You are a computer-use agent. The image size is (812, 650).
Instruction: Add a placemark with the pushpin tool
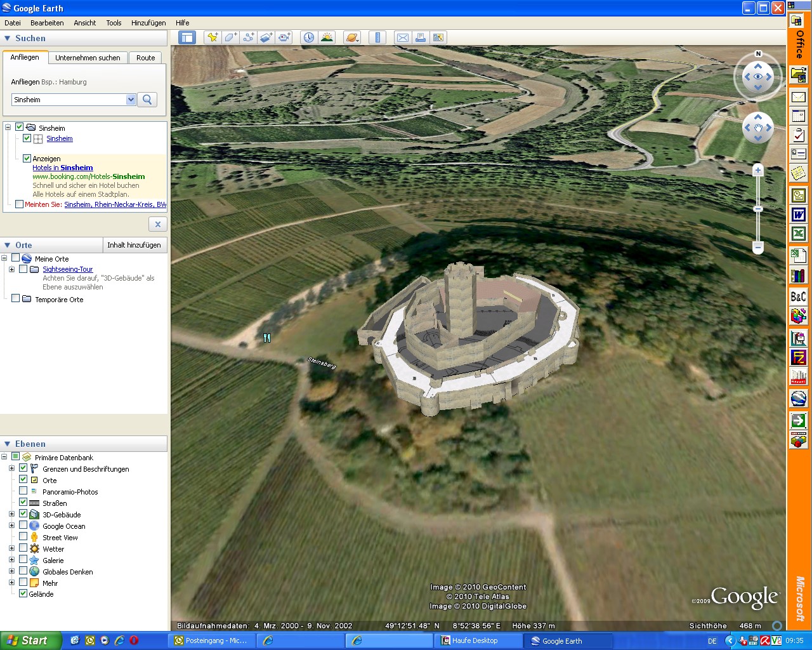213,37
